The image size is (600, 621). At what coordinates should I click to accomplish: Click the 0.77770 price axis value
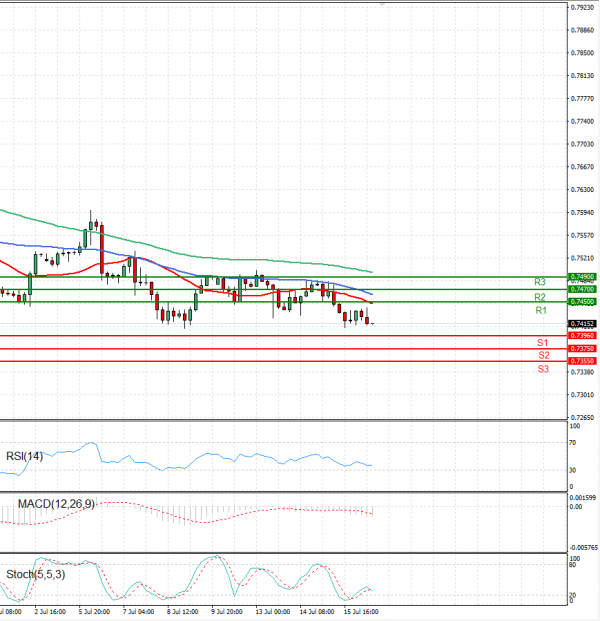click(x=583, y=99)
